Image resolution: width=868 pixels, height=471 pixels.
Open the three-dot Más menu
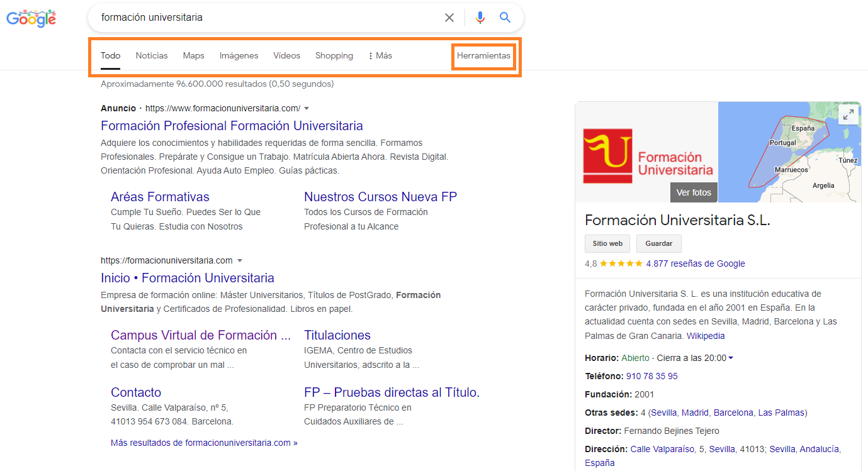(x=380, y=55)
